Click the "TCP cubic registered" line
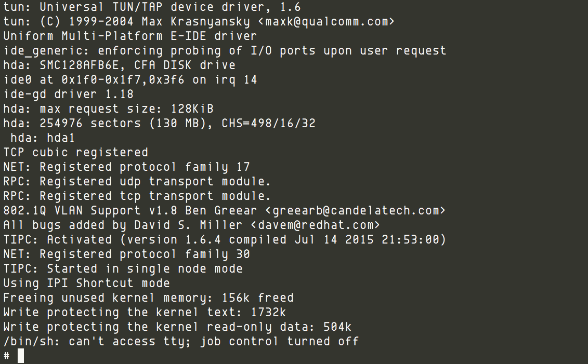The width and height of the screenshot is (588, 364). pos(76,152)
